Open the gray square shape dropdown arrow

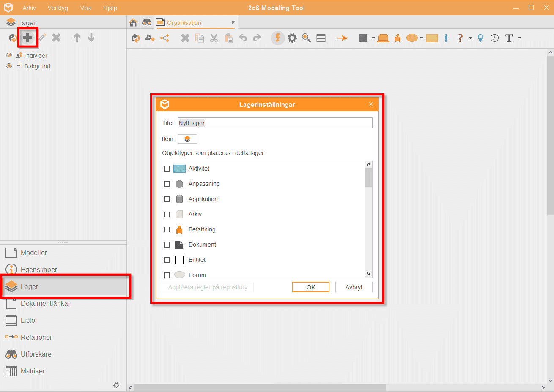pyautogui.click(x=373, y=38)
